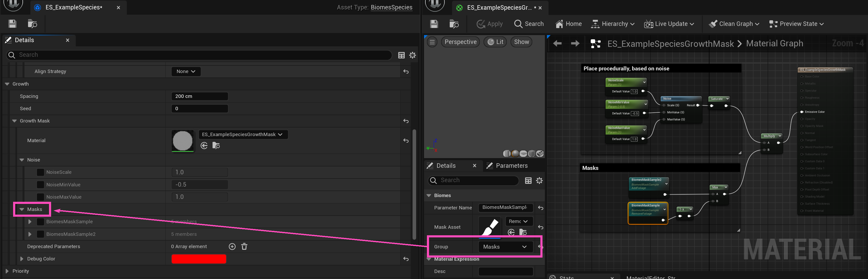
Task: Reset Align Strategy to default value
Action: tap(406, 72)
